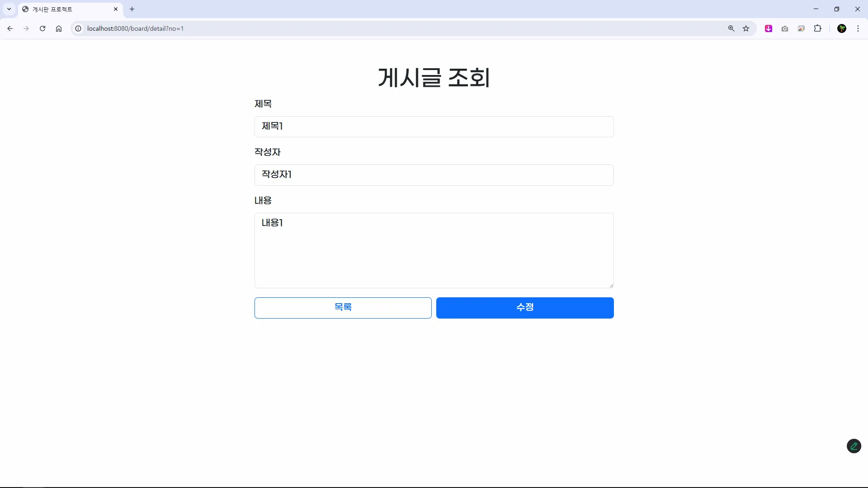Open the profile avatar menu
Viewport: 868px width, 488px height.
tap(841, 28)
